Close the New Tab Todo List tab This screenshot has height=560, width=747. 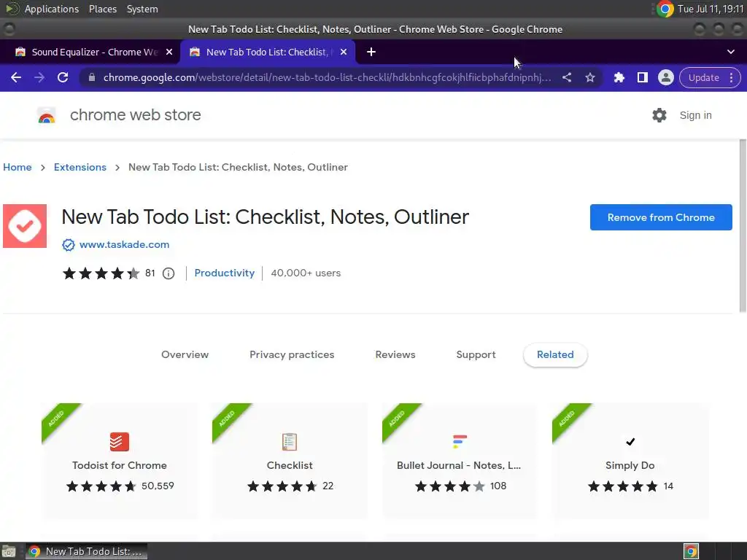344,52
